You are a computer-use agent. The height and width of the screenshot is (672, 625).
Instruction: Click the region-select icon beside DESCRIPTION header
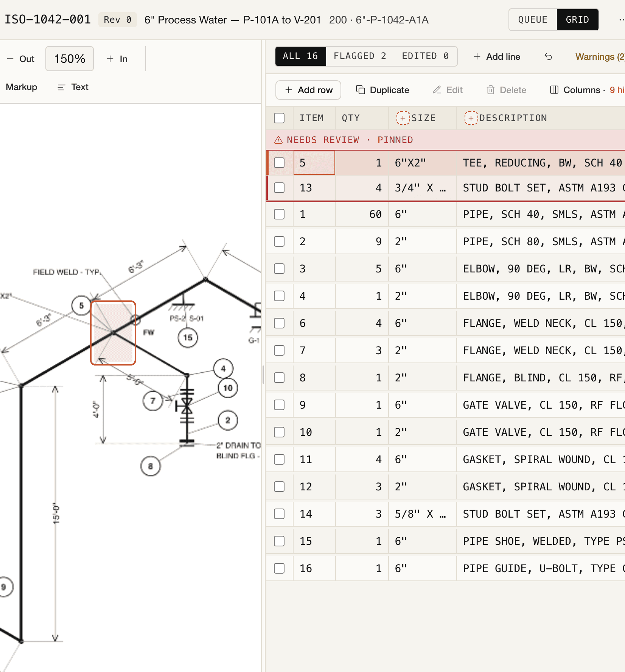pos(471,118)
